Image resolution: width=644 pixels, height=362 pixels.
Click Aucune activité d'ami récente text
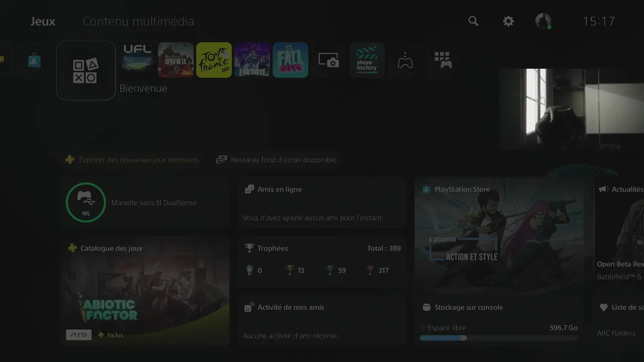tap(291, 335)
